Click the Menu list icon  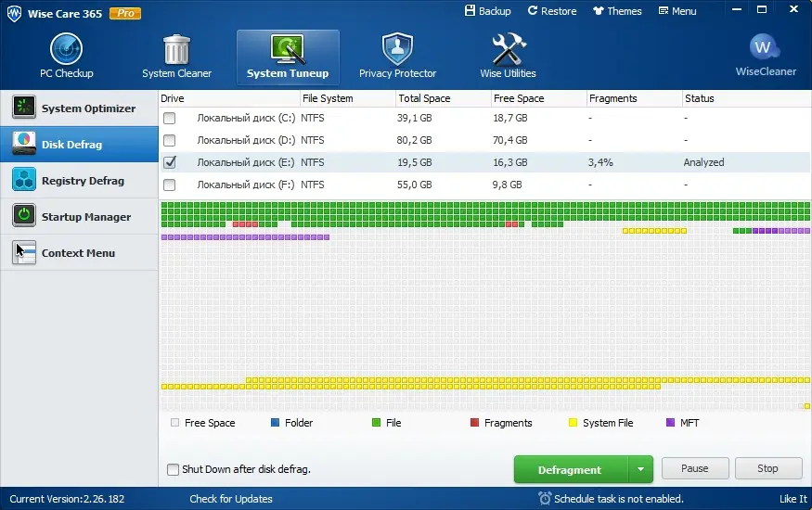pos(664,11)
